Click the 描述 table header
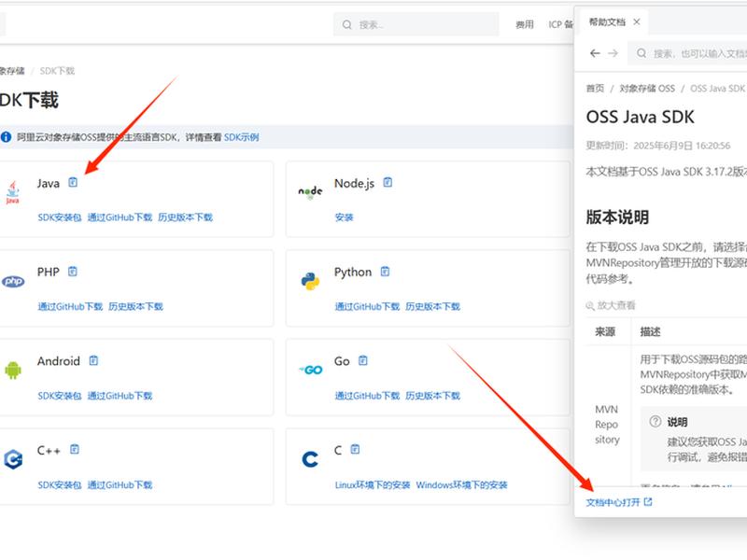The height and width of the screenshot is (560, 747). (650, 332)
